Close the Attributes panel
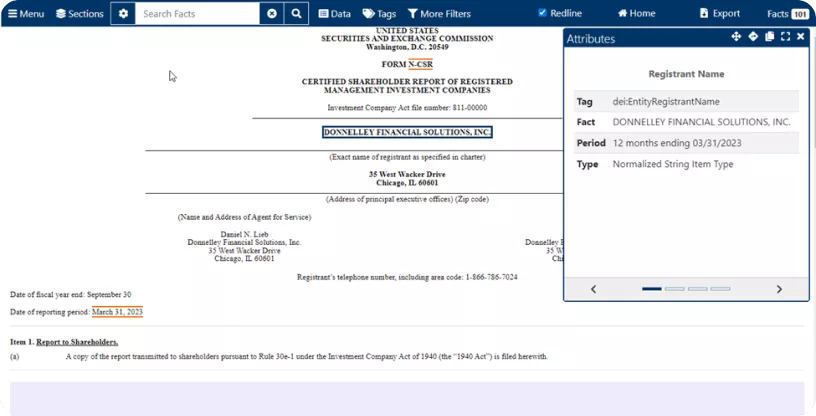The width and height of the screenshot is (816, 416). pos(800,36)
